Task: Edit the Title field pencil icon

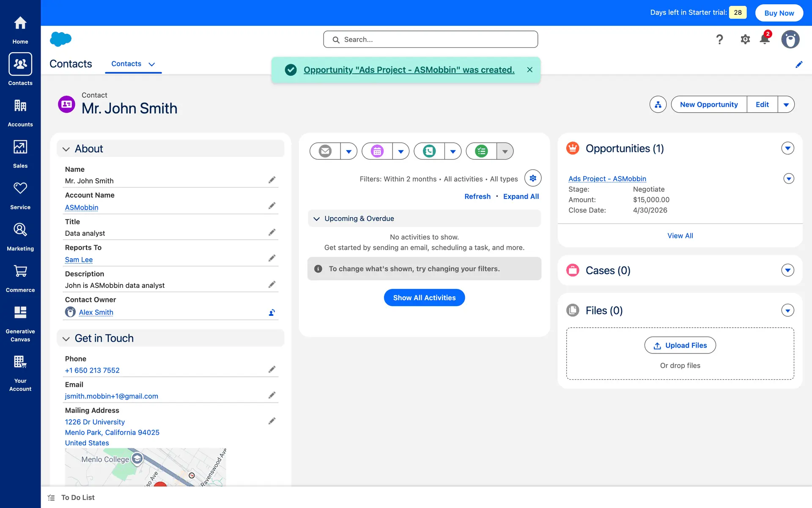Action: [x=272, y=232]
